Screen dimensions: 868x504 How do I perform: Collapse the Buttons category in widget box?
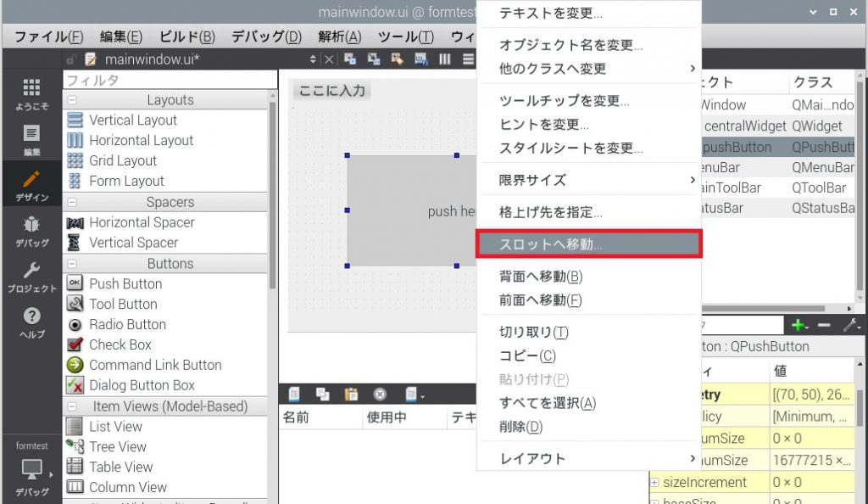click(x=71, y=264)
